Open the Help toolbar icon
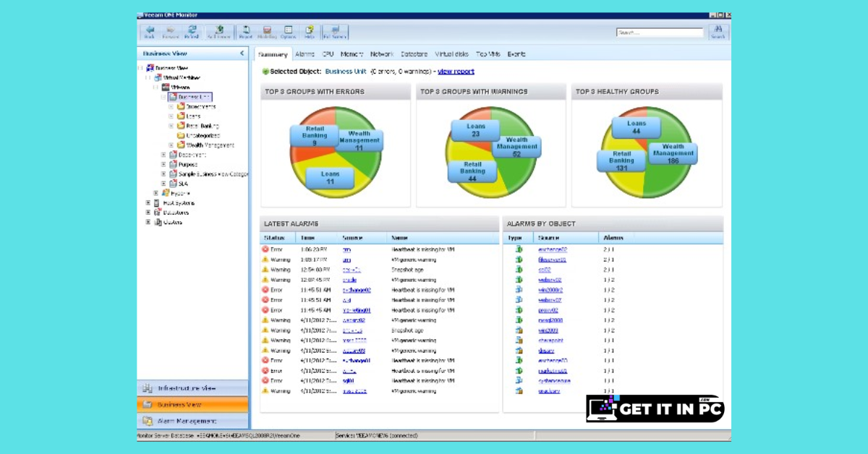This screenshot has width=868, height=454. pos(309,30)
